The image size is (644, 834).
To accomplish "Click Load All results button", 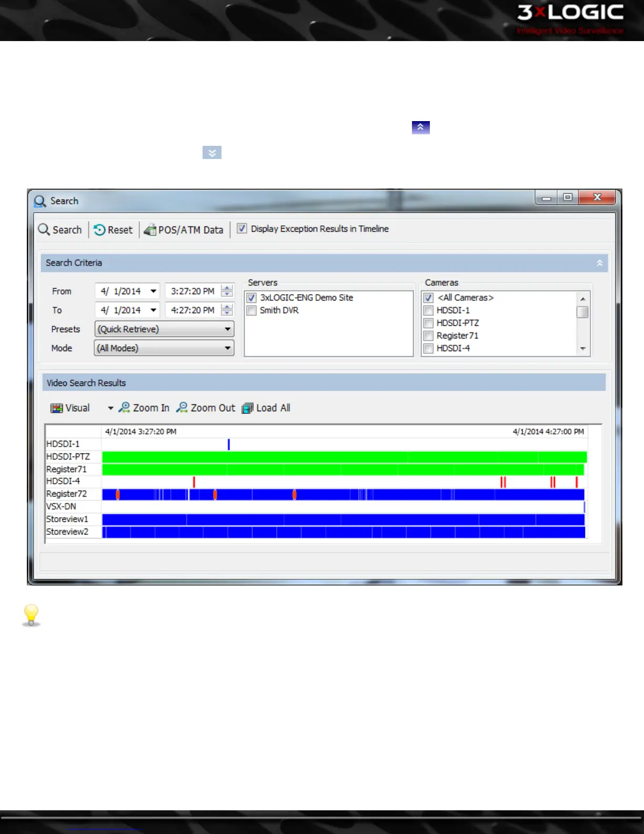I will pyautogui.click(x=266, y=408).
